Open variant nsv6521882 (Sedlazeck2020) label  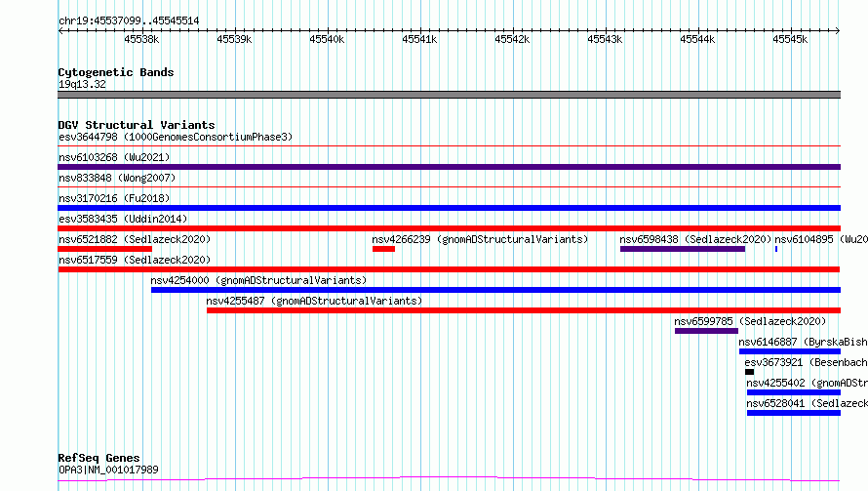coord(135,239)
